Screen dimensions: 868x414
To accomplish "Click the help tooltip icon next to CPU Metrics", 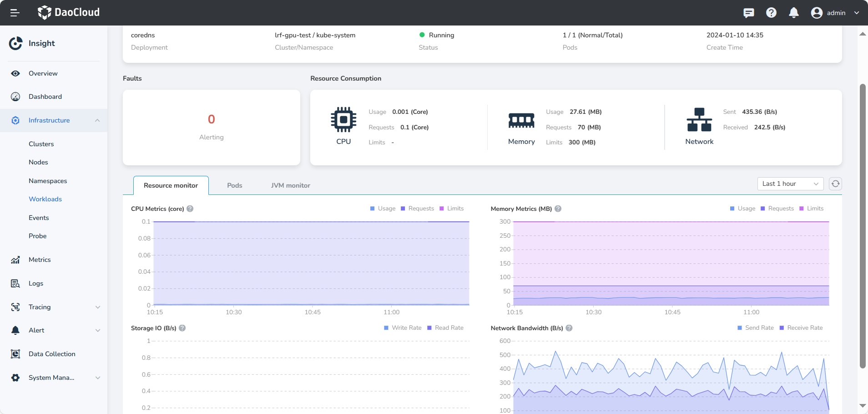I will (190, 209).
